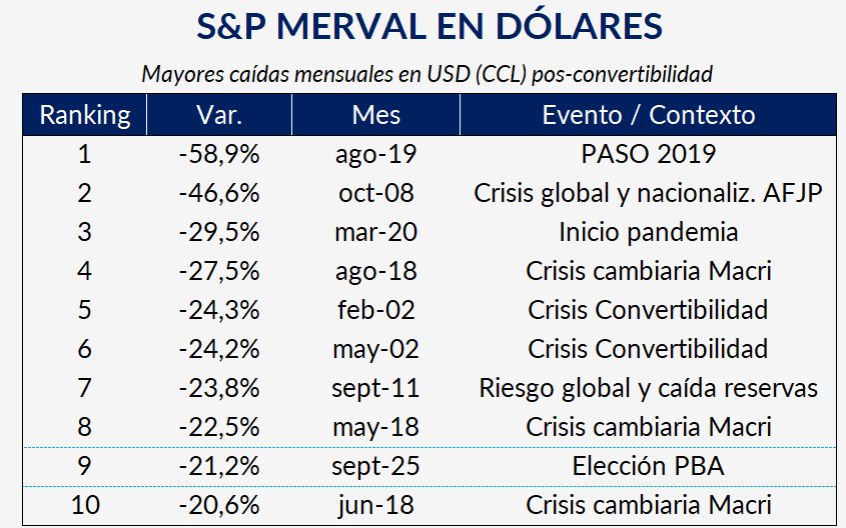Click the 'Mes' column header
Viewport: 846px width, 528px height.
pos(376,115)
